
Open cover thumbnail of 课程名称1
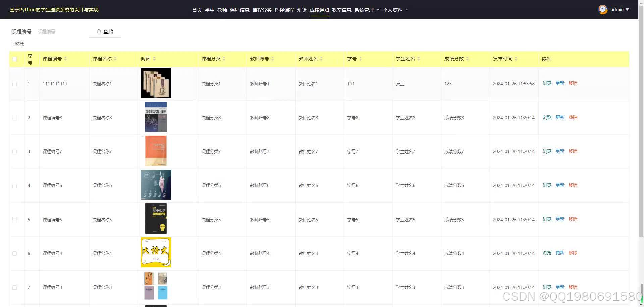pos(156,83)
